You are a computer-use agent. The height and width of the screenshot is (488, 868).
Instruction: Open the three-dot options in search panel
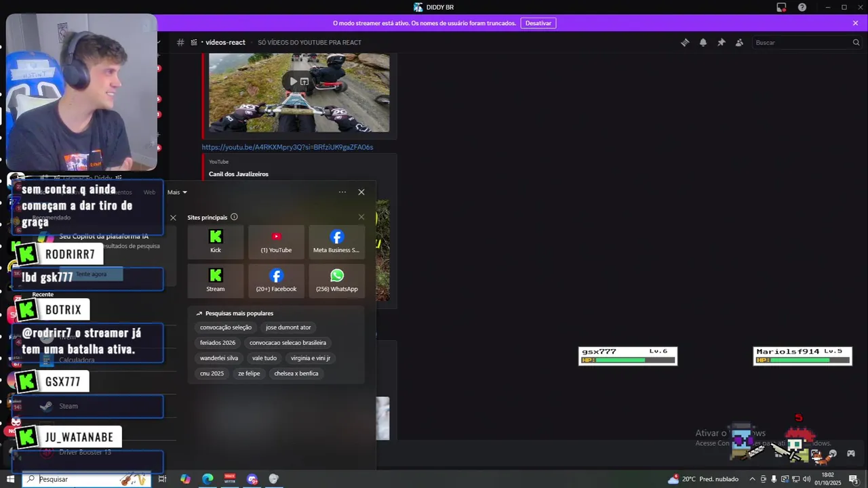pos(342,192)
